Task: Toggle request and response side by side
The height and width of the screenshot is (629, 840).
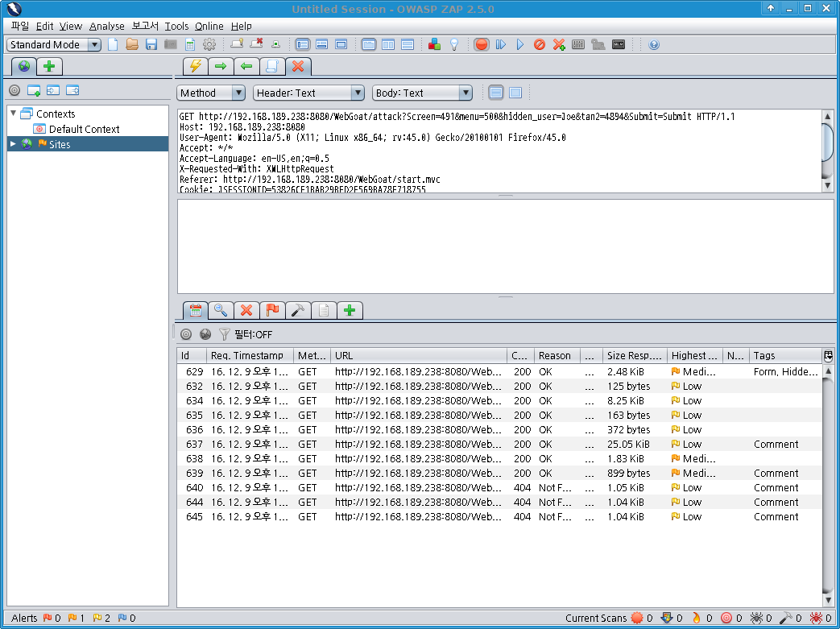Action: (x=388, y=44)
